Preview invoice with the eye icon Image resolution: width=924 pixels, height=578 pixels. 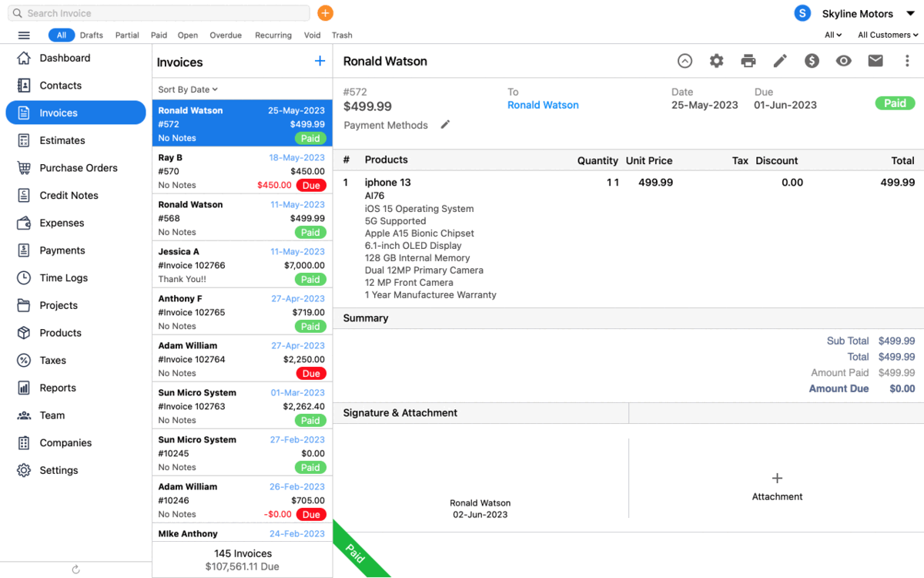click(x=844, y=61)
